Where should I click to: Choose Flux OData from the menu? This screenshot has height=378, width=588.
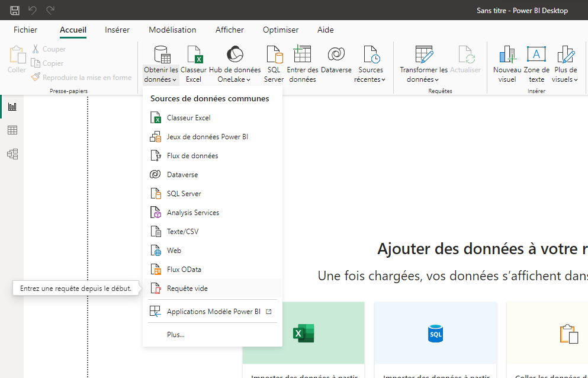click(x=213, y=270)
